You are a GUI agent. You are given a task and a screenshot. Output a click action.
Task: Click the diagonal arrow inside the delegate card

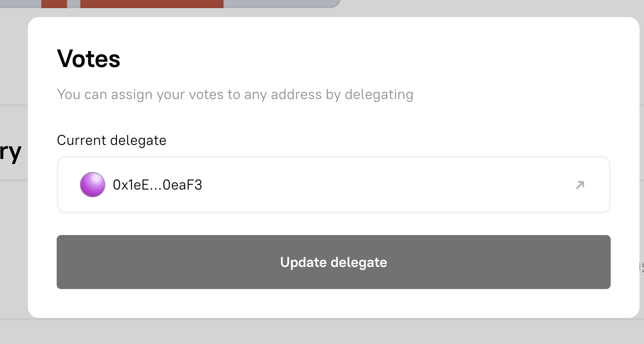[579, 185]
